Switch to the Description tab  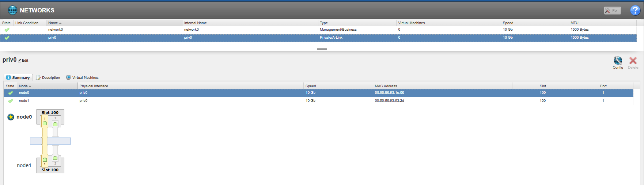[48, 77]
